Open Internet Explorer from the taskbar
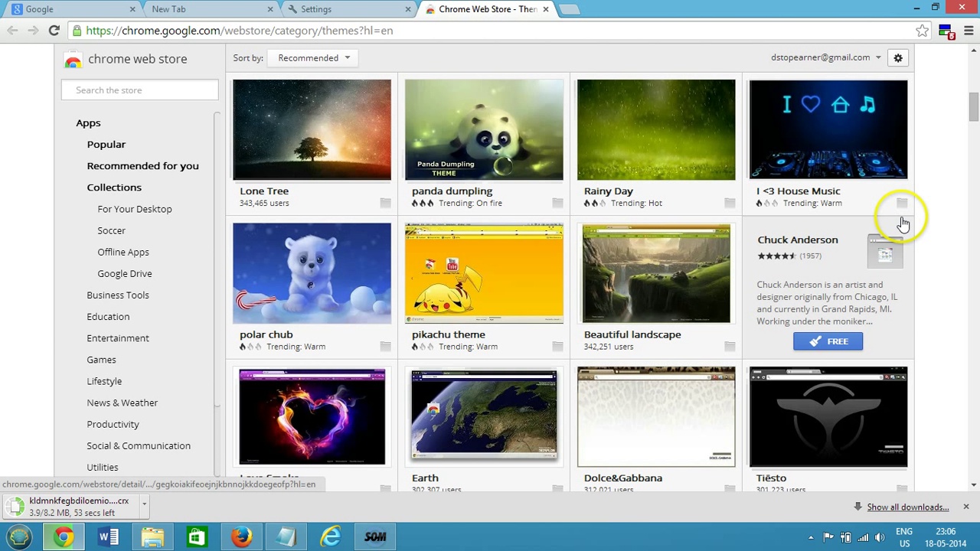980x551 pixels. [330, 536]
